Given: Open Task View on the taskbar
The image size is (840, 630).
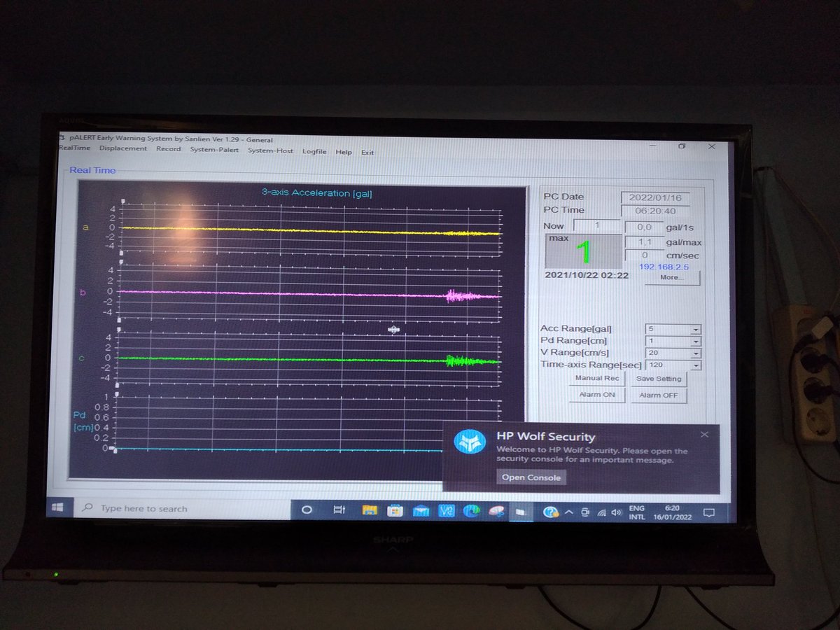Looking at the screenshot, I should click(x=339, y=511).
